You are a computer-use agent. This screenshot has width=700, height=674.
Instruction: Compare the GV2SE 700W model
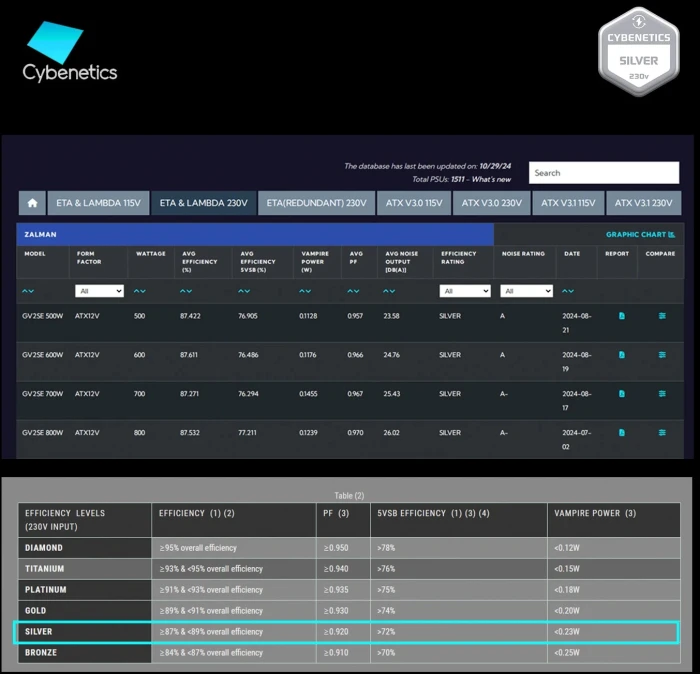coord(662,394)
